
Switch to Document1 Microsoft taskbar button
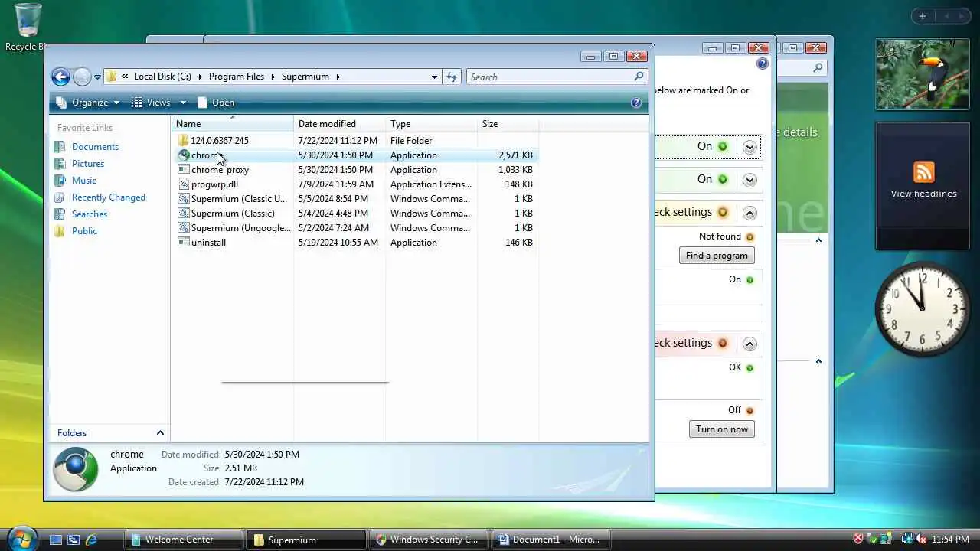pos(550,540)
